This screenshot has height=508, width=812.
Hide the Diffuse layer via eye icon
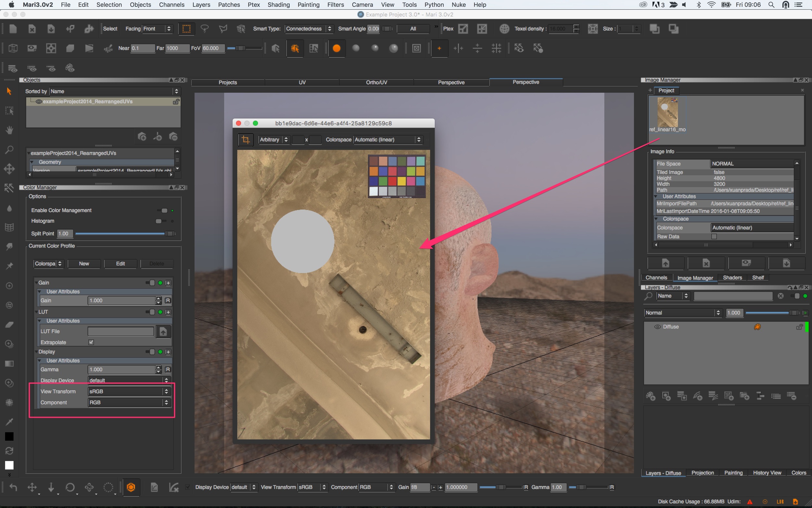(x=657, y=327)
